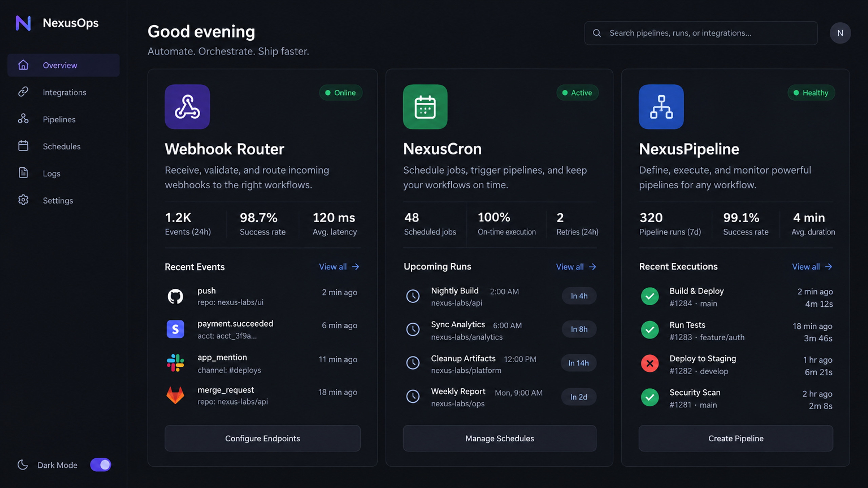This screenshot has width=868, height=488.
Task: Select the GitHub push event icon
Action: click(175, 296)
